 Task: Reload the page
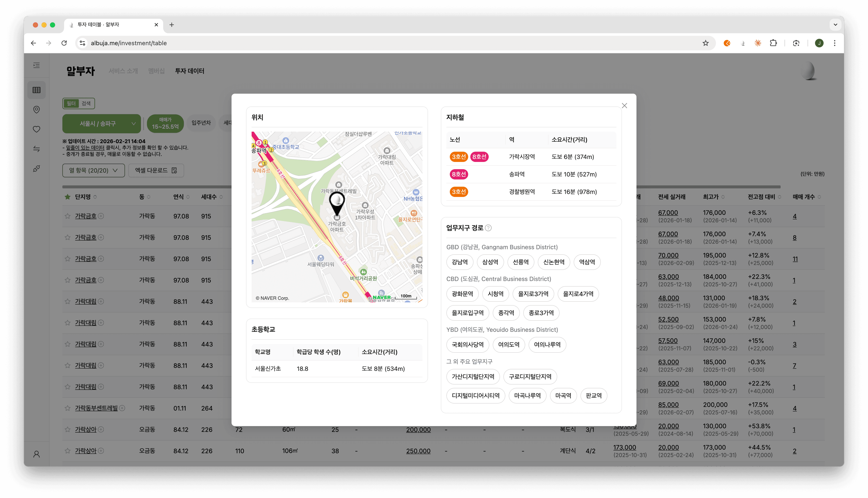pyautogui.click(x=64, y=43)
